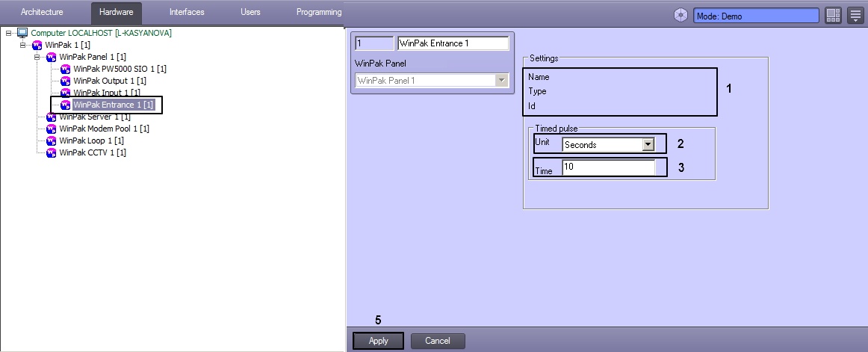Click the Apply button

378,341
